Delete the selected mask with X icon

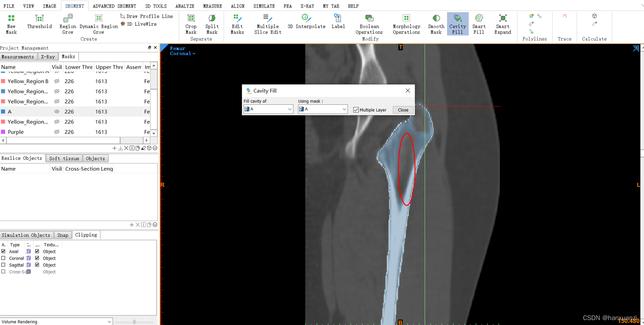tap(126, 148)
